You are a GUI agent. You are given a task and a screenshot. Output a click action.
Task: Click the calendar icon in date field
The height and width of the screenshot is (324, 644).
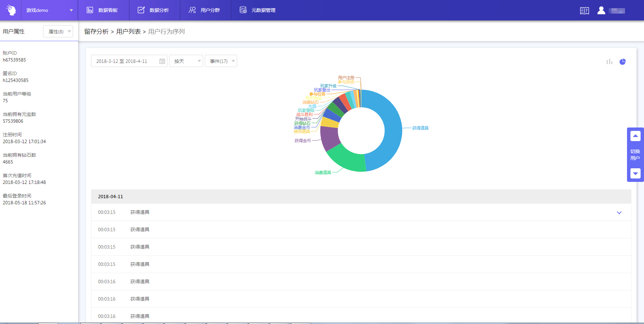pos(162,61)
